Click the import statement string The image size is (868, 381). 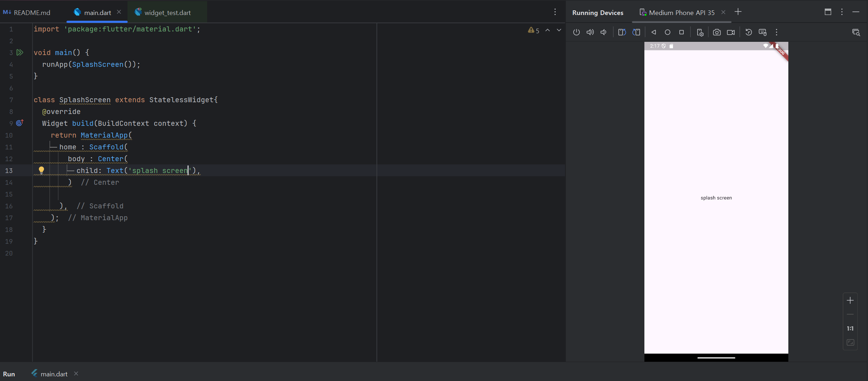[130, 29]
